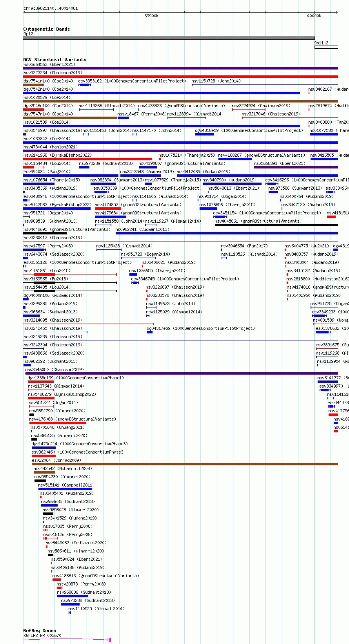Screen dimensions: 349x644
Task: Click the brown bar under esv22064
Action: pos(185,464)
